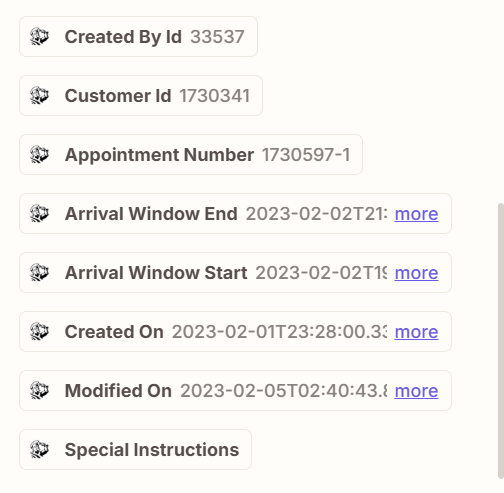This screenshot has width=504, height=493.
Task: Select the Created On date value text
Action: (x=280, y=332)
